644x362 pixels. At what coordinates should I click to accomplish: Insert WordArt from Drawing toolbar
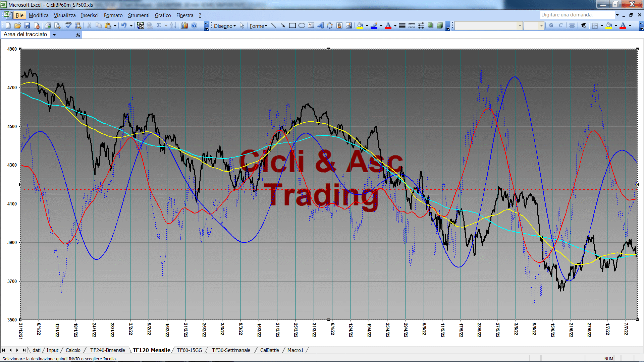pos(320,25)
